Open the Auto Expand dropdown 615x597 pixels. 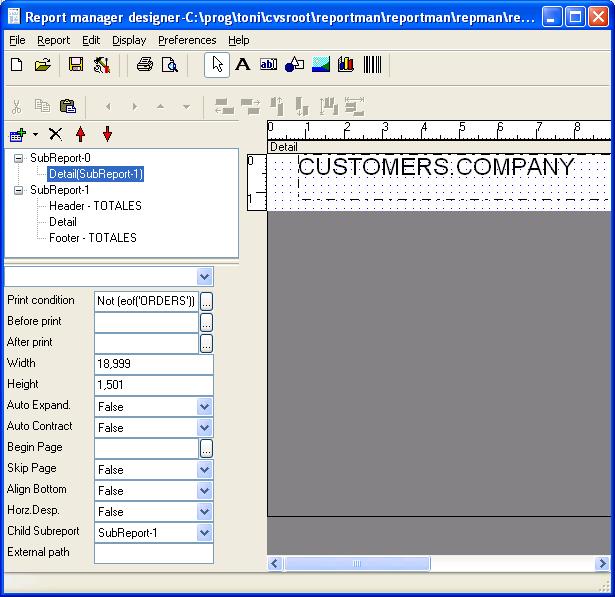pos(205,407)
